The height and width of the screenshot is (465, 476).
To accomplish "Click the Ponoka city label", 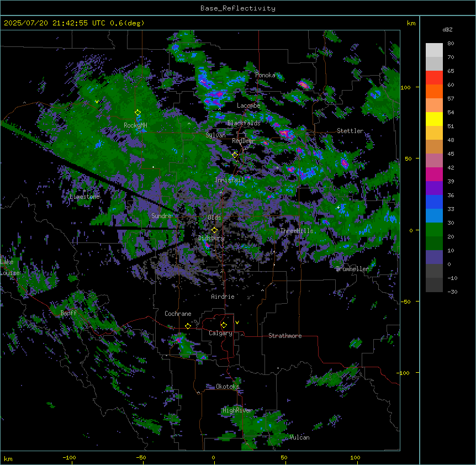I will 265,75.
